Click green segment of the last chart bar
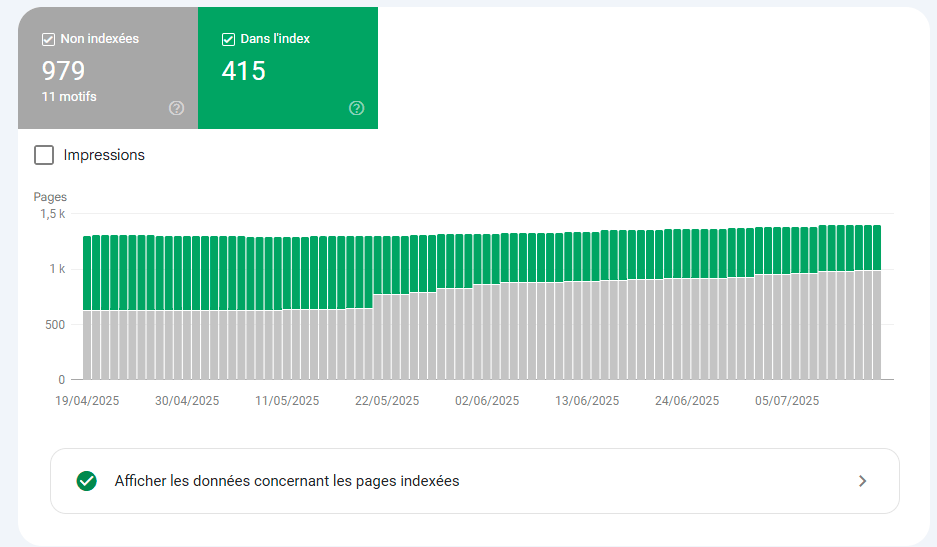This screenshot has width=937, height=547. 876,247
